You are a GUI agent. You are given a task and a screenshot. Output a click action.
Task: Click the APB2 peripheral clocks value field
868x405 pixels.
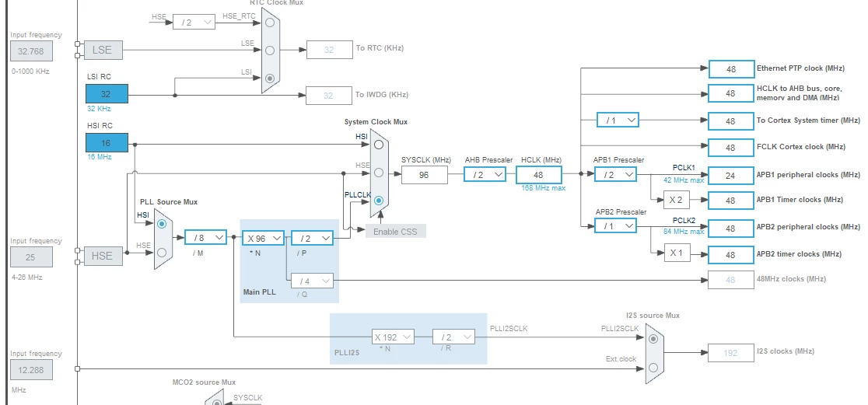(x=730, y=228)
